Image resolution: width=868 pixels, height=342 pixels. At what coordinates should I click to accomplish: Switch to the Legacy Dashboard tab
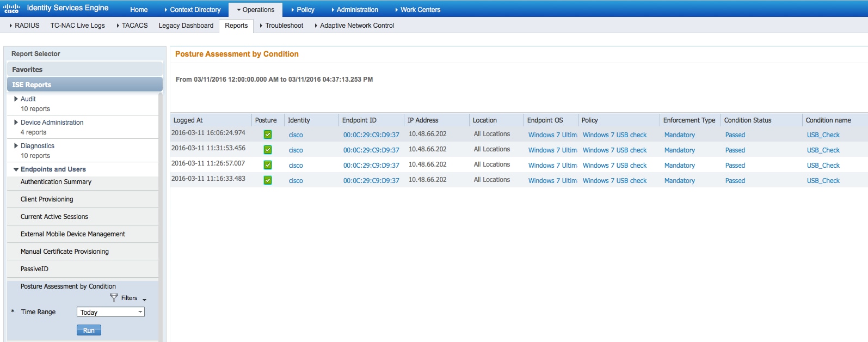186,25
